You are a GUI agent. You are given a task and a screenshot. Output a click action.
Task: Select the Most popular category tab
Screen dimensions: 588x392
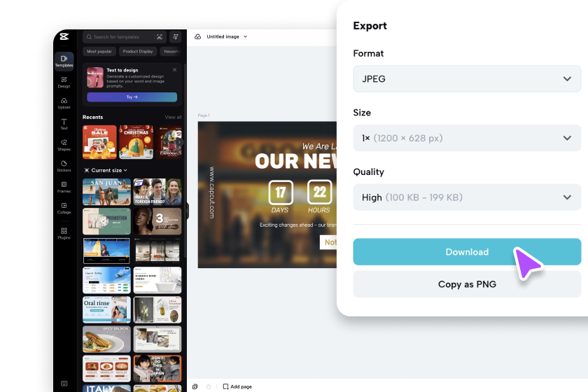click(x=100, y=51)
